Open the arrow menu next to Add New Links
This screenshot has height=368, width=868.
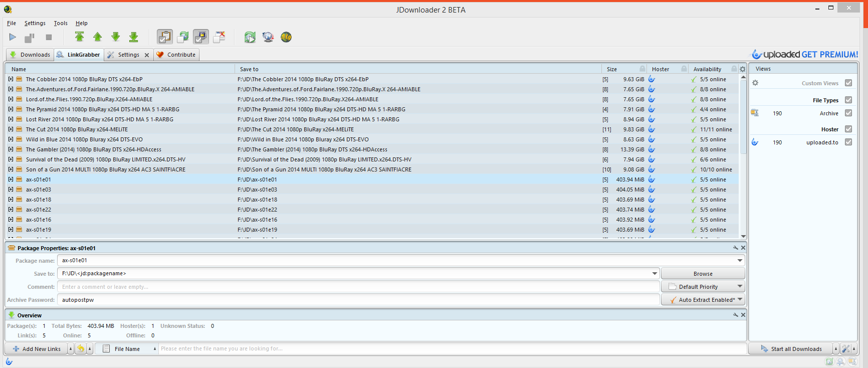pyautogui.click(x=71, y=348)
